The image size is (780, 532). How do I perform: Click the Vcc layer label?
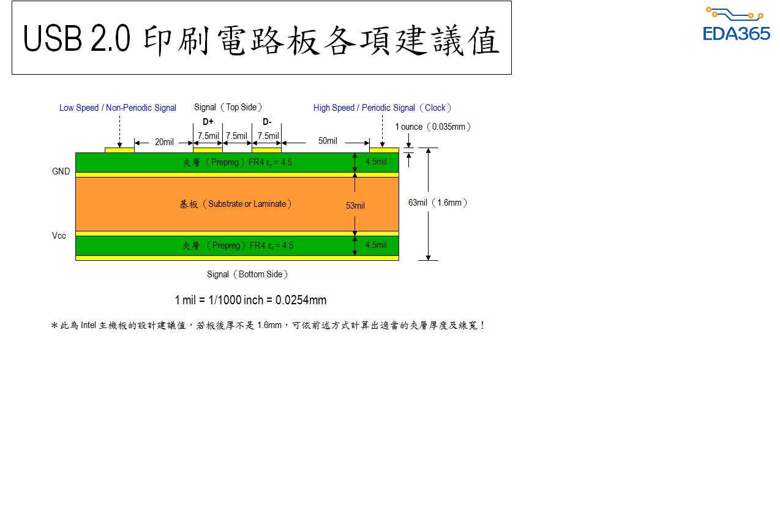(x=59, y=236)
